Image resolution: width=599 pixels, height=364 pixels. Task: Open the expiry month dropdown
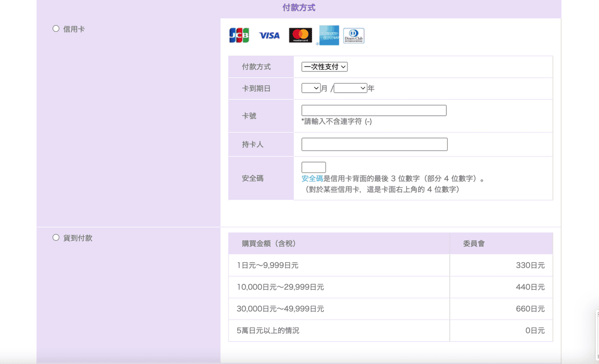click(311, 88)
